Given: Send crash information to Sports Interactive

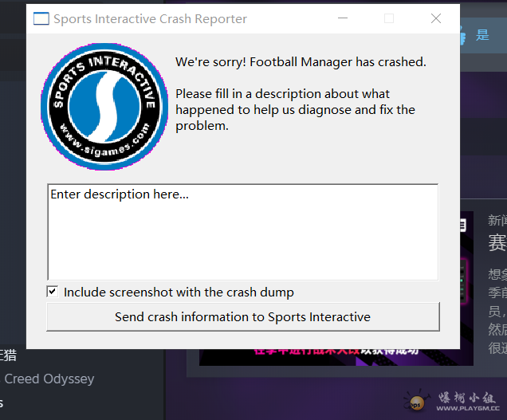Looking at the screenshot, I should click(243, 317).
